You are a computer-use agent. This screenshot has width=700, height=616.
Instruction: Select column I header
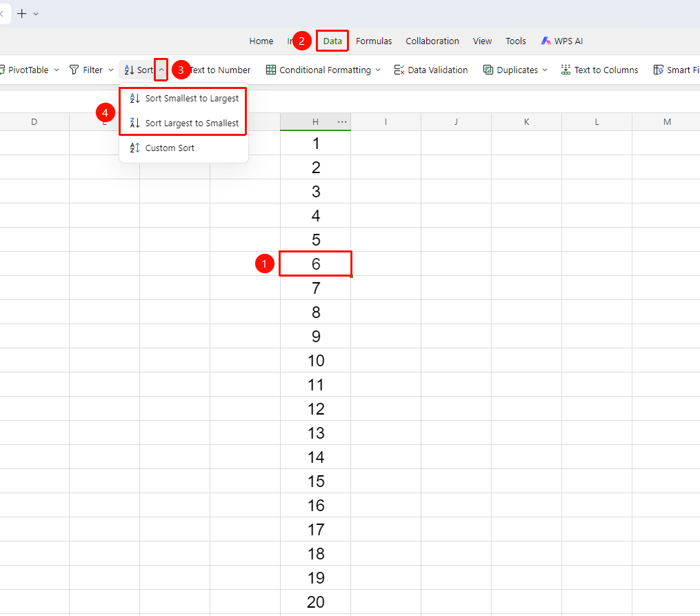tap(386, 122)
